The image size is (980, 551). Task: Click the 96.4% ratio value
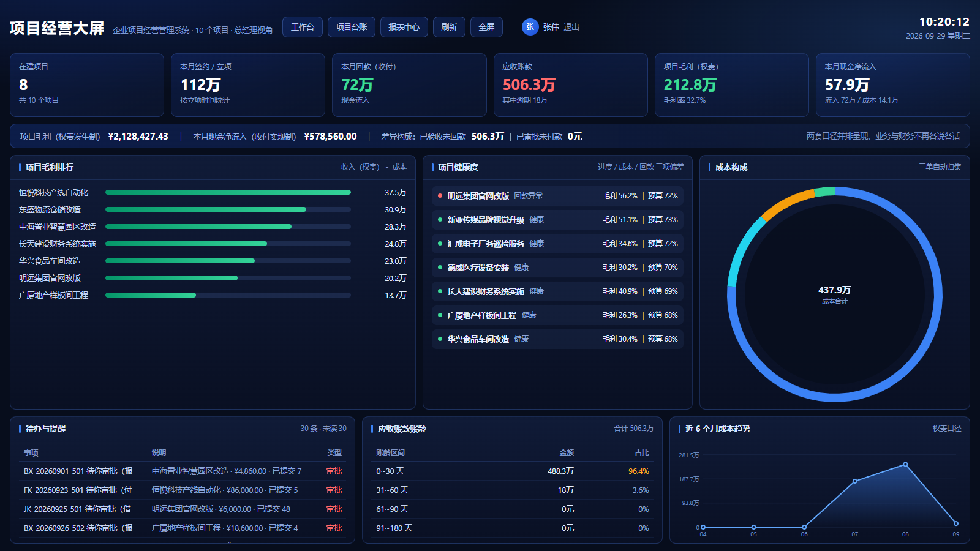[x=638, y=471]
